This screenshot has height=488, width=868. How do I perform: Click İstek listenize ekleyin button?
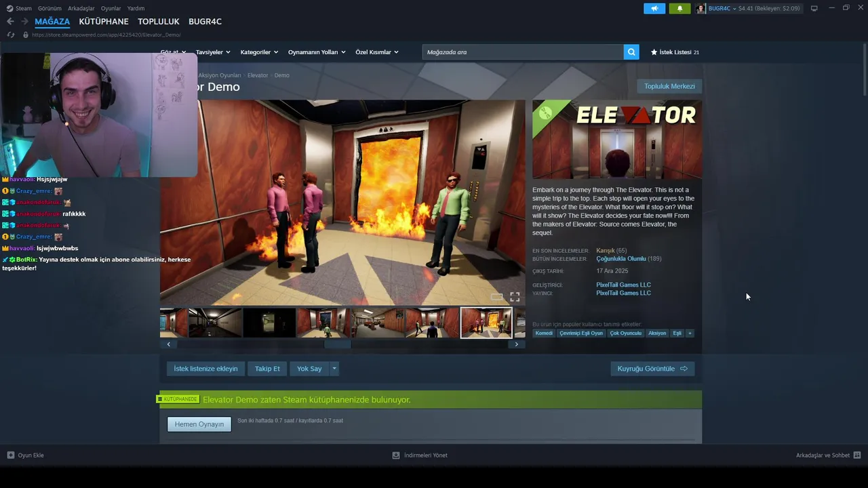coord(205,369)
